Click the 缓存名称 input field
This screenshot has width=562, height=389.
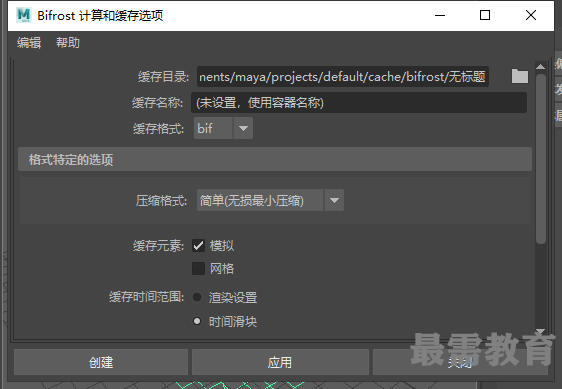coord(359,103)
